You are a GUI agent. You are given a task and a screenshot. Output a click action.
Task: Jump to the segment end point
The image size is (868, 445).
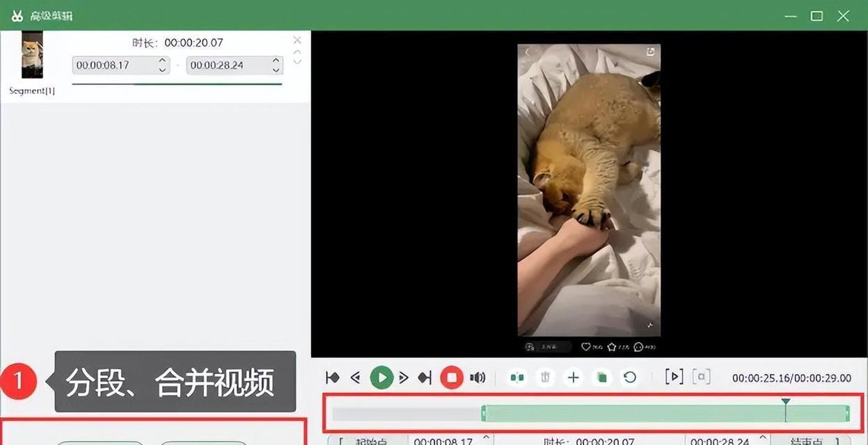pos(425,378)
